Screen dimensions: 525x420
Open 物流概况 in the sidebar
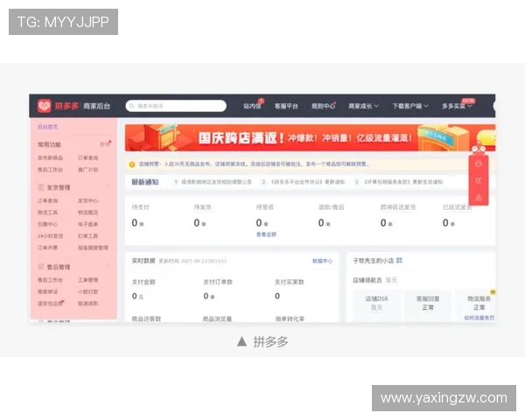tap(88, 213)
